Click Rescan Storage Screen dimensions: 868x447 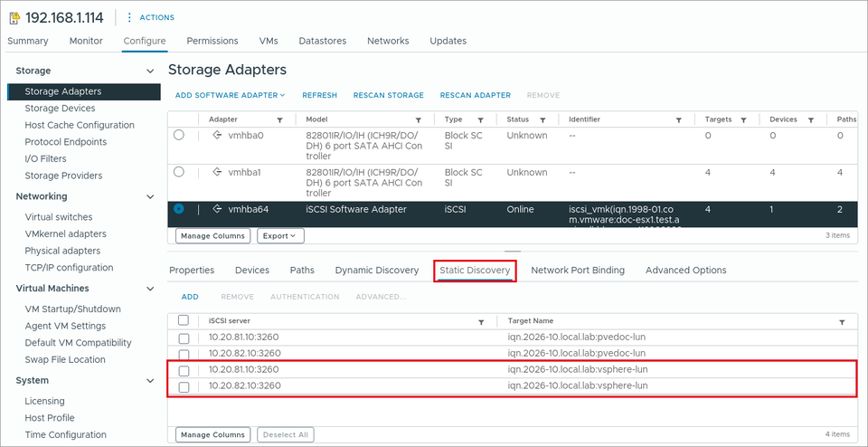pos(388,95)
